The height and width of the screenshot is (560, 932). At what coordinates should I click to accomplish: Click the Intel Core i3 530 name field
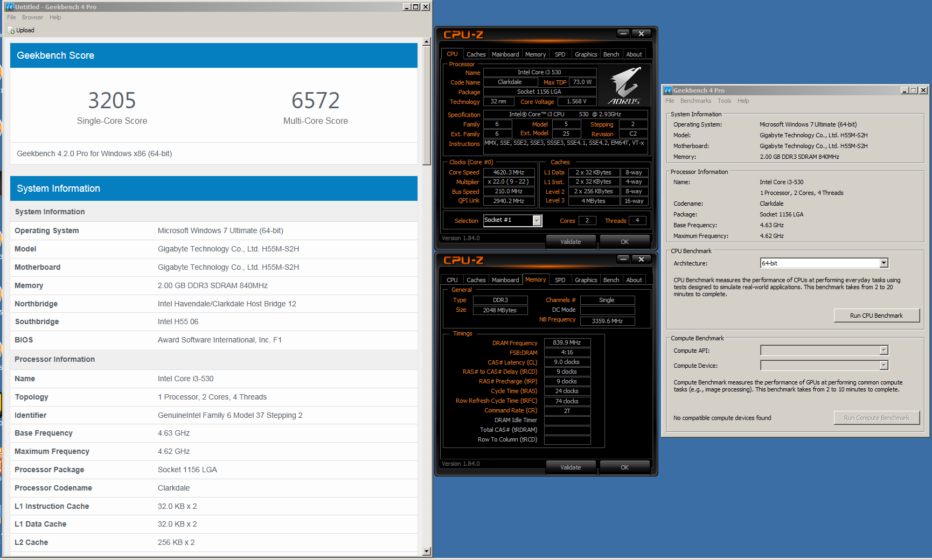pos(540,72)
